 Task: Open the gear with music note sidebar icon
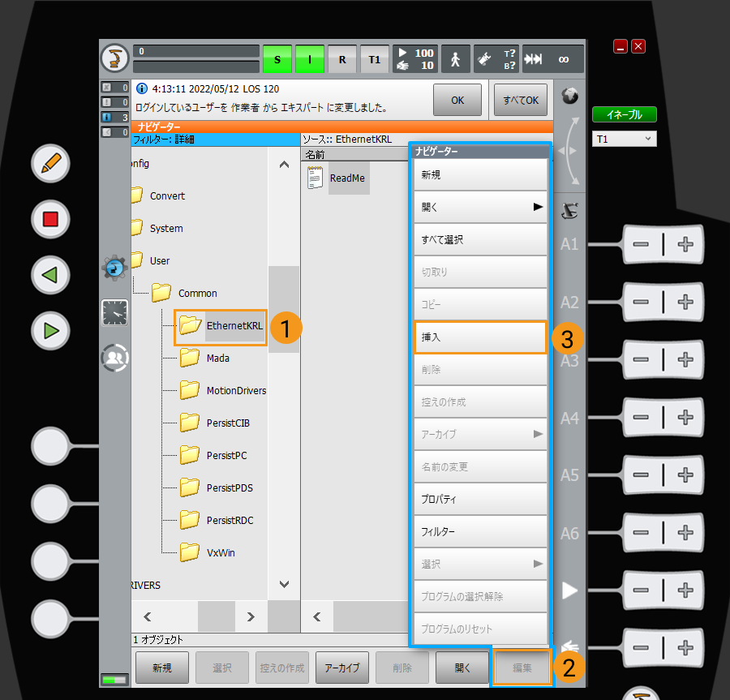click(x=114, y=268)
